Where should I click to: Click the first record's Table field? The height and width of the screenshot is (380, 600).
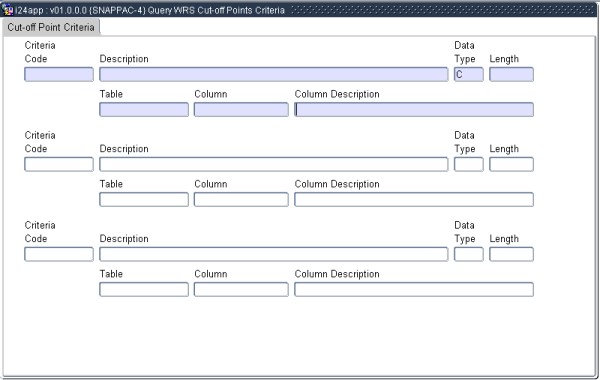[x=144, y=109]
